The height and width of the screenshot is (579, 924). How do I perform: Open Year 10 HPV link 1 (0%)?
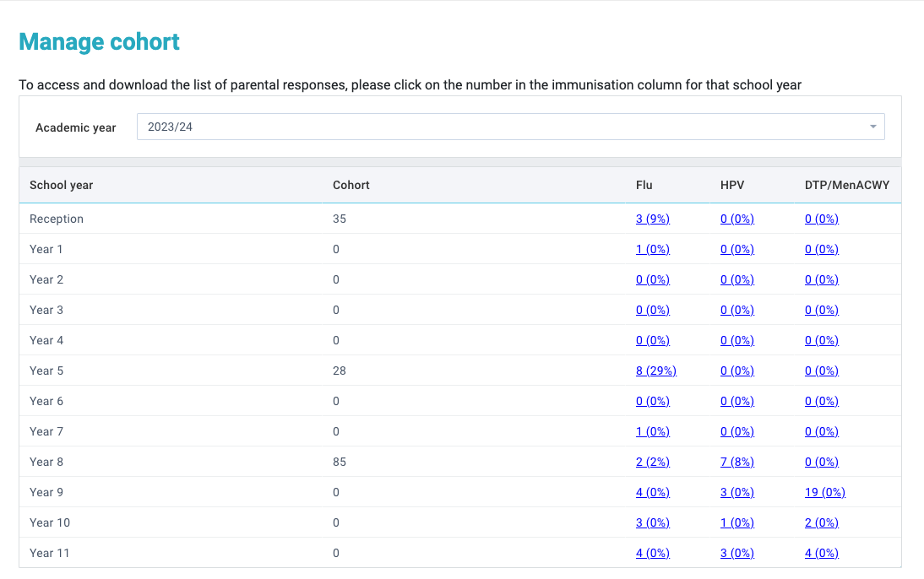[736, 522]
